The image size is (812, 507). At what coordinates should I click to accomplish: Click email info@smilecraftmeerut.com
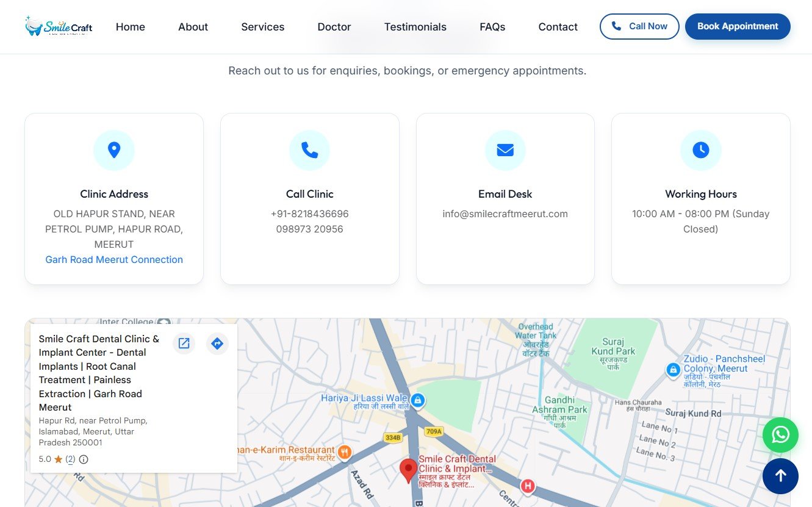(x=505, y=214)
